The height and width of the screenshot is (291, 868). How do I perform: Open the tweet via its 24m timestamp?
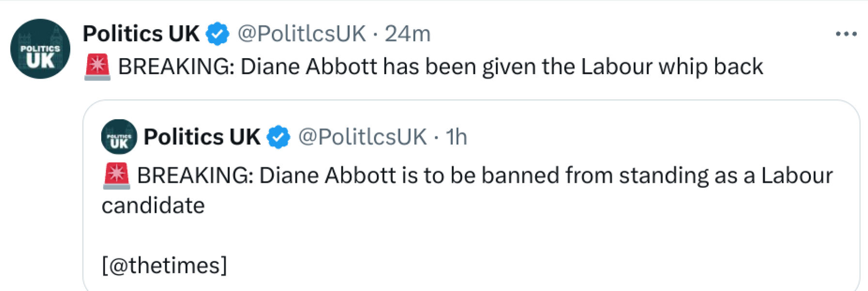point(407,34)
